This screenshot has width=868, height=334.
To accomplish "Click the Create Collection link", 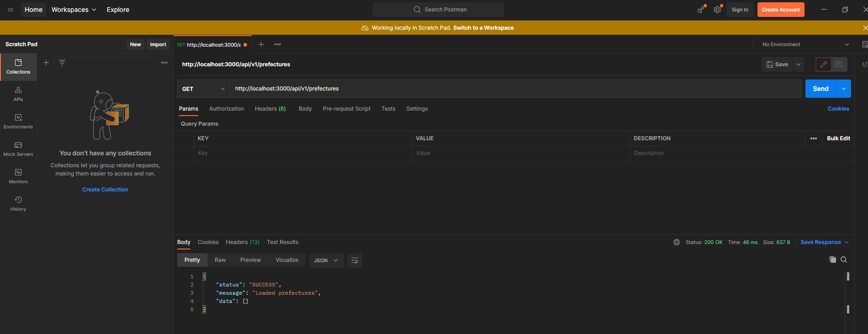I will coord(105,190).
